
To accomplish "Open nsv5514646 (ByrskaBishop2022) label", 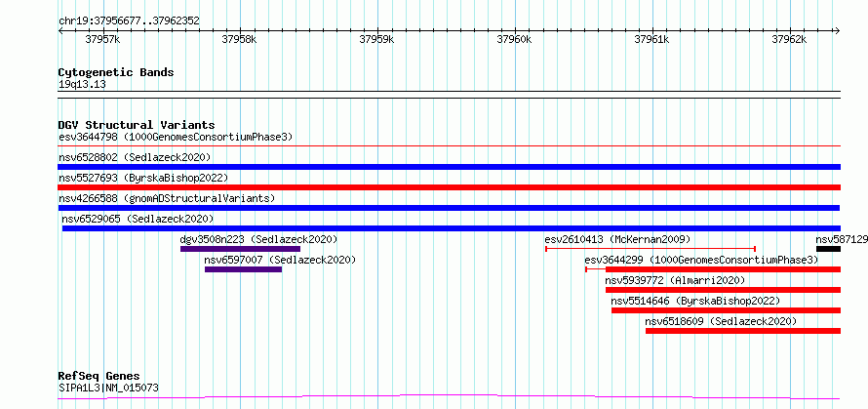I will [695, 301].
